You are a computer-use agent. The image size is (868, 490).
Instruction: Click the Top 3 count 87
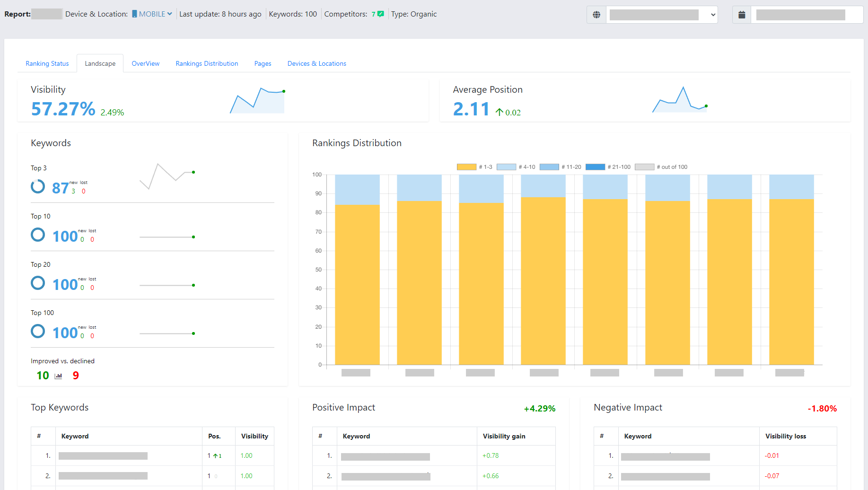point(60,188)
